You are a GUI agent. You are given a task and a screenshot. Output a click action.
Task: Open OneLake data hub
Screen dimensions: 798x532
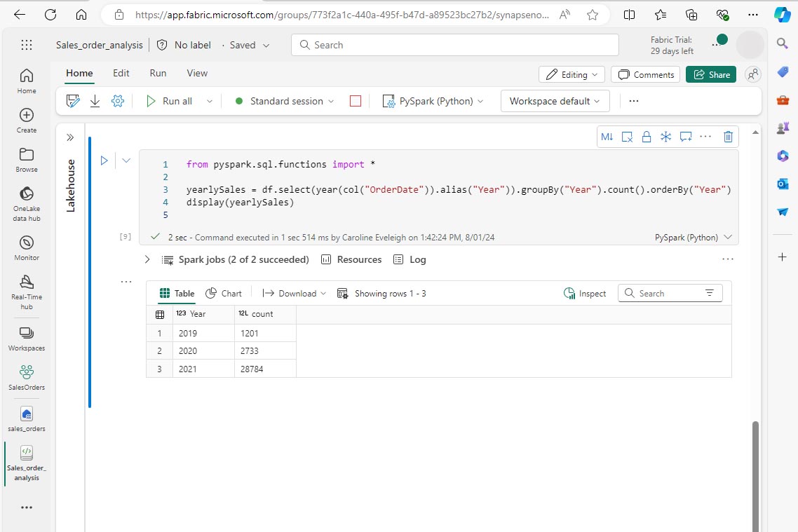(27, 204)
